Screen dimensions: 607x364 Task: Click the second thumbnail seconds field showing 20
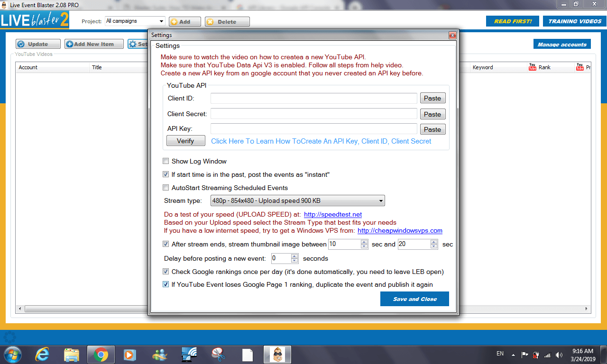[414, 244]
